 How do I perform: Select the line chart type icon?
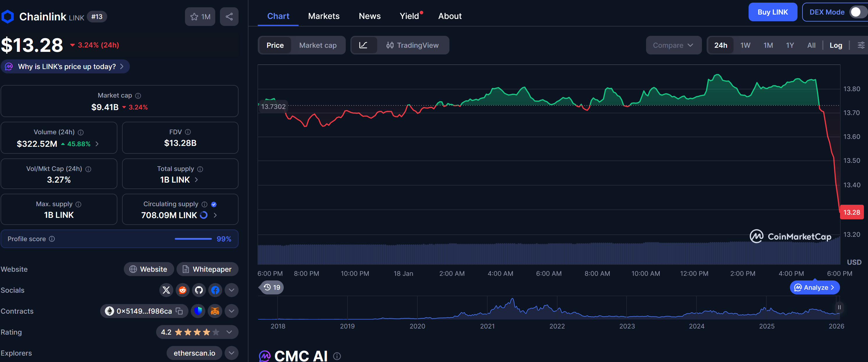coord(363,45)
